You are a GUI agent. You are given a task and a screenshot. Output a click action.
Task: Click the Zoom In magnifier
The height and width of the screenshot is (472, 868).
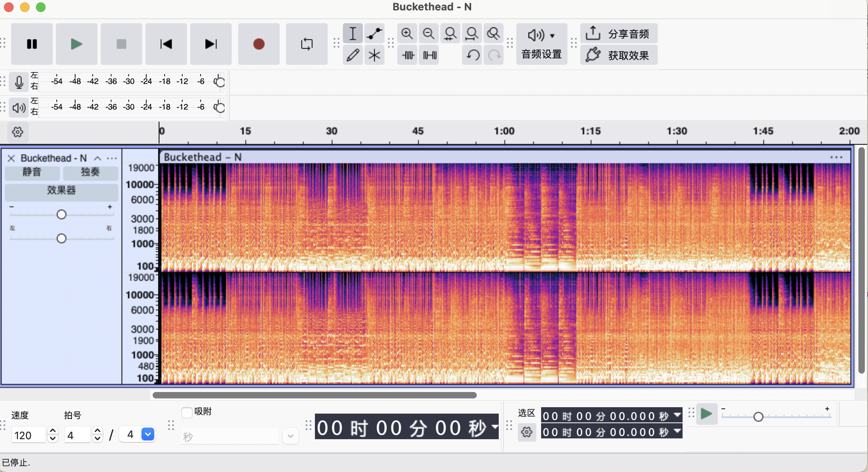click(x=407, y=34)
